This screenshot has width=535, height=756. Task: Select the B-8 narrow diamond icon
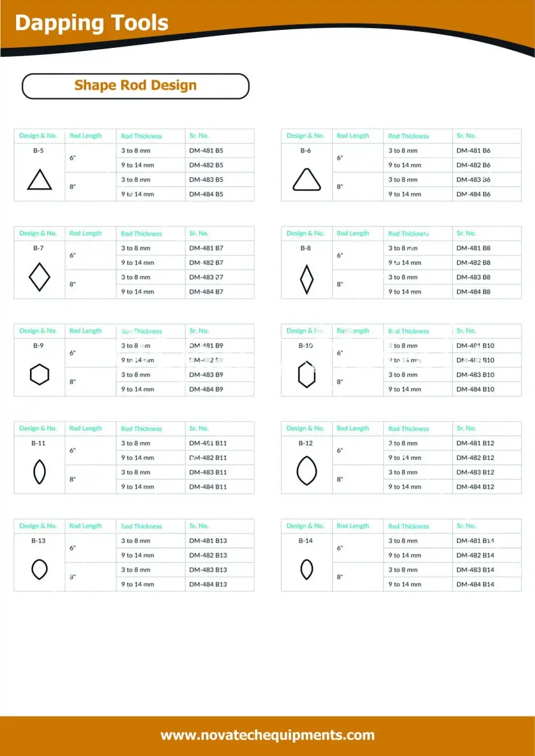point(306,279)
